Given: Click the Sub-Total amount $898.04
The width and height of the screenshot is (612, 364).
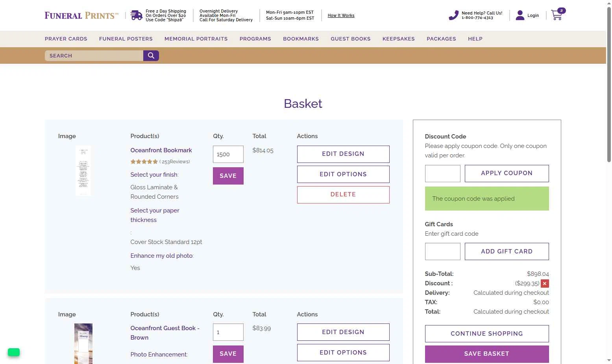Looking at the screenshot, I should coord(538,274).
